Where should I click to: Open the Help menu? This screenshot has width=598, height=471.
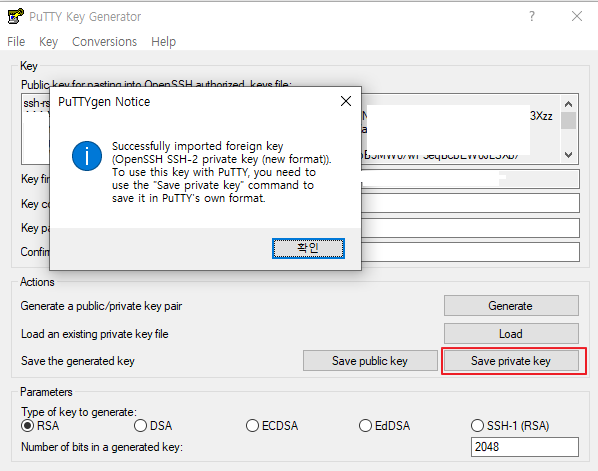[x=164, y=42]
